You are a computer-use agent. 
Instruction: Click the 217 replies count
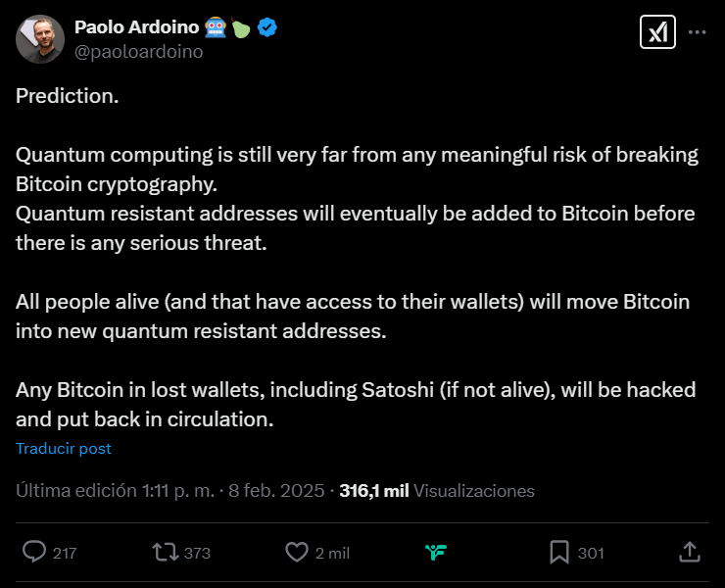click(x=65, y=553)
